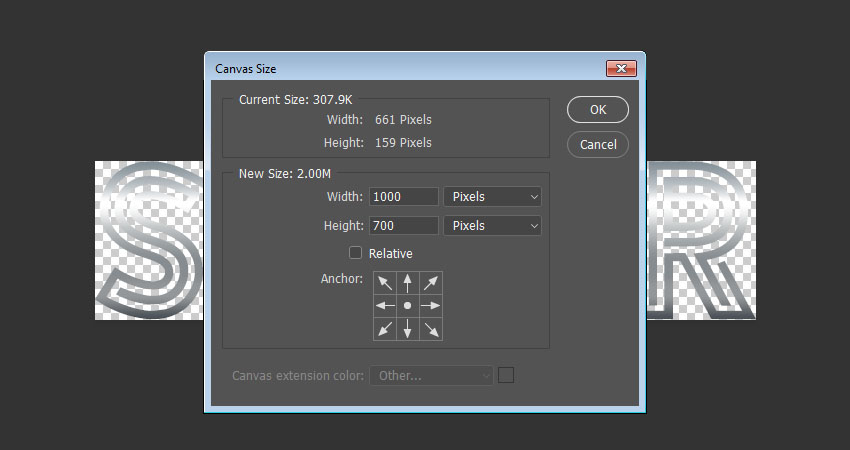The width and height of the screenshot is (850, 450).
Task: Set anchor to bottom-left arrow
Action: 385,328
